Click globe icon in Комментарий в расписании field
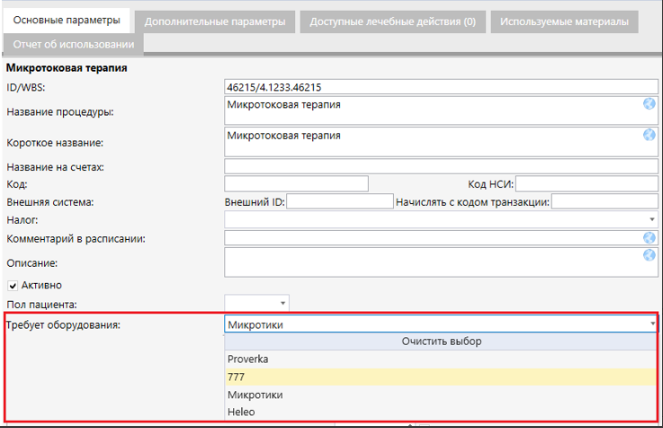The image size is (663, 428). pos(649,238)
